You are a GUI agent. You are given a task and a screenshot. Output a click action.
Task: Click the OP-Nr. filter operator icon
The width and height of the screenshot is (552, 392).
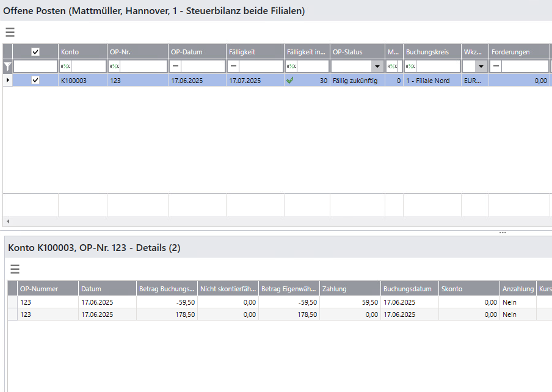114,67
